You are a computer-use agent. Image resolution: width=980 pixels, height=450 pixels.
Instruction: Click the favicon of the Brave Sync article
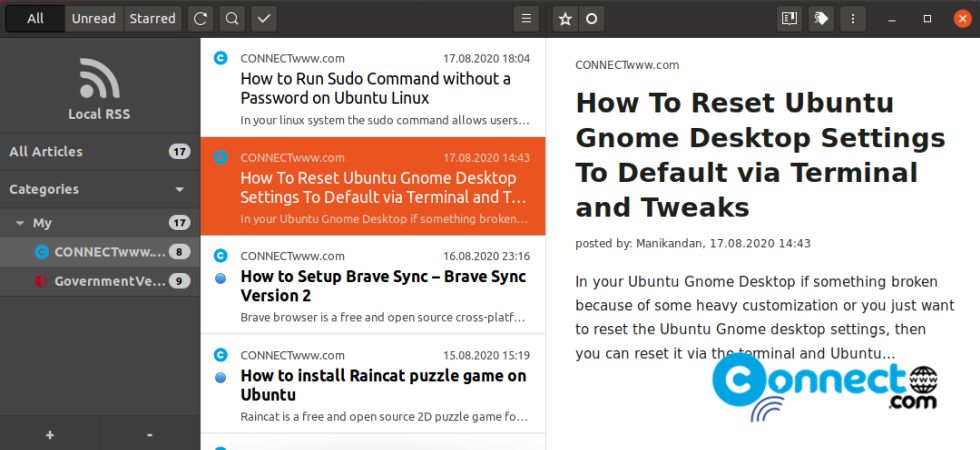220,256
